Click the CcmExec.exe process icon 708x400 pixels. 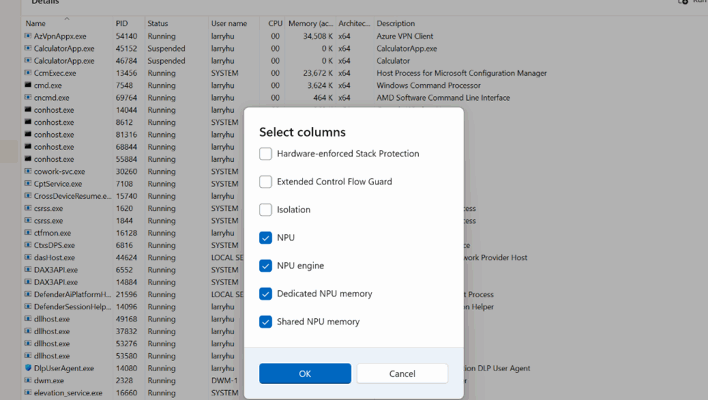click(28, 73)
